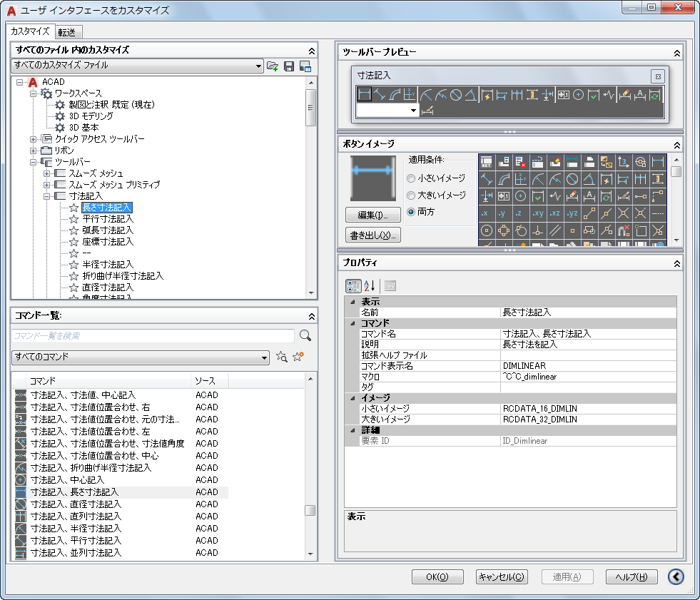700x600 pixels.
Task: Click center mark icon in toolbar preview
Action: (578, 95)
